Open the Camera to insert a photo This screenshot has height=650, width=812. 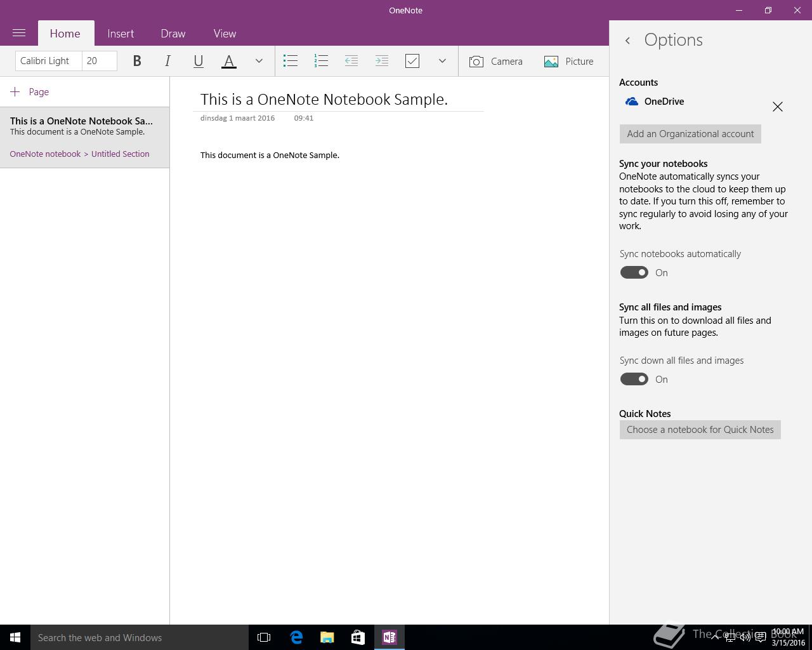pyautogui.click(x=496, y=61)
